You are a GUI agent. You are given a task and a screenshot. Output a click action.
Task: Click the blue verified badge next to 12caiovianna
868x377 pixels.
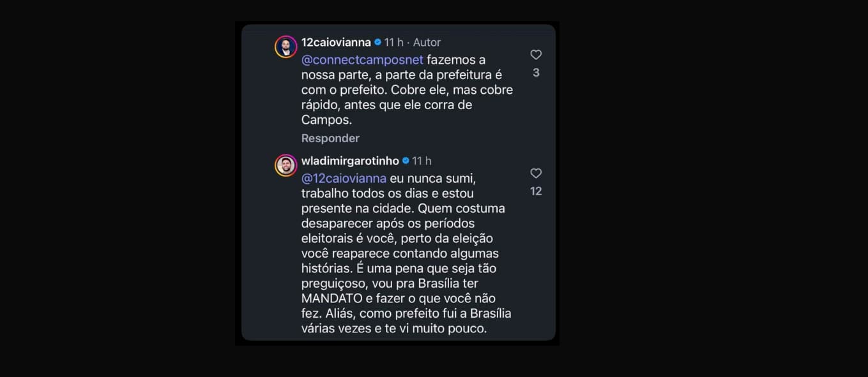(x=378, y=42)
